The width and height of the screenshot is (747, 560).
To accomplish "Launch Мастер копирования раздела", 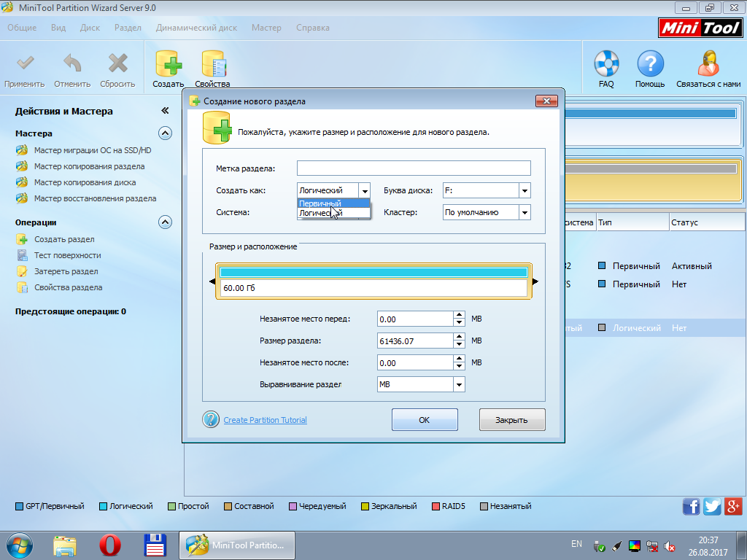I will click(89, 167).
